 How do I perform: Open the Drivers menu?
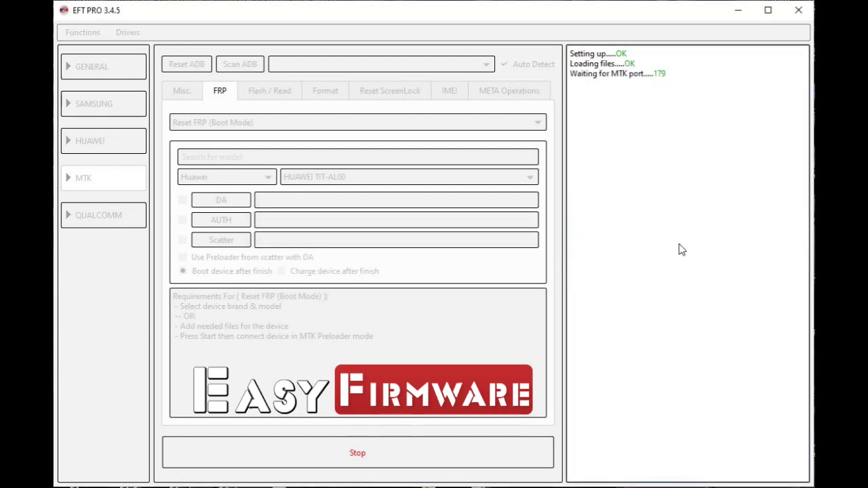127,33
